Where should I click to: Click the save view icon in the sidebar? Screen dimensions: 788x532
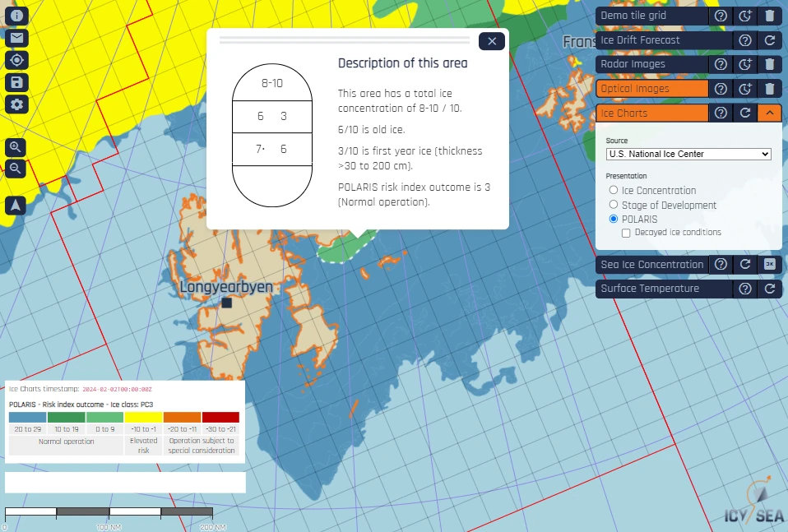16,82
